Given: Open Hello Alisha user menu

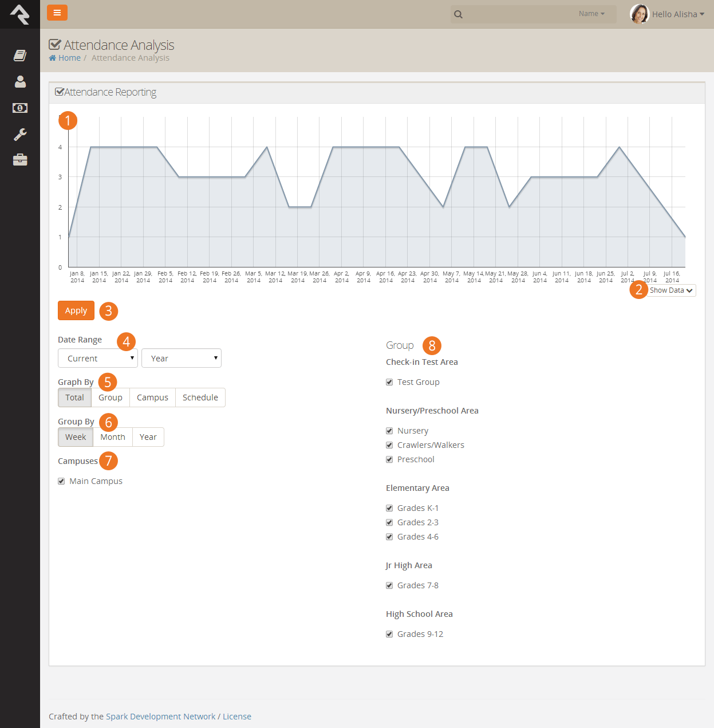Looking at the screenshot, I should [x=678, y=14].
